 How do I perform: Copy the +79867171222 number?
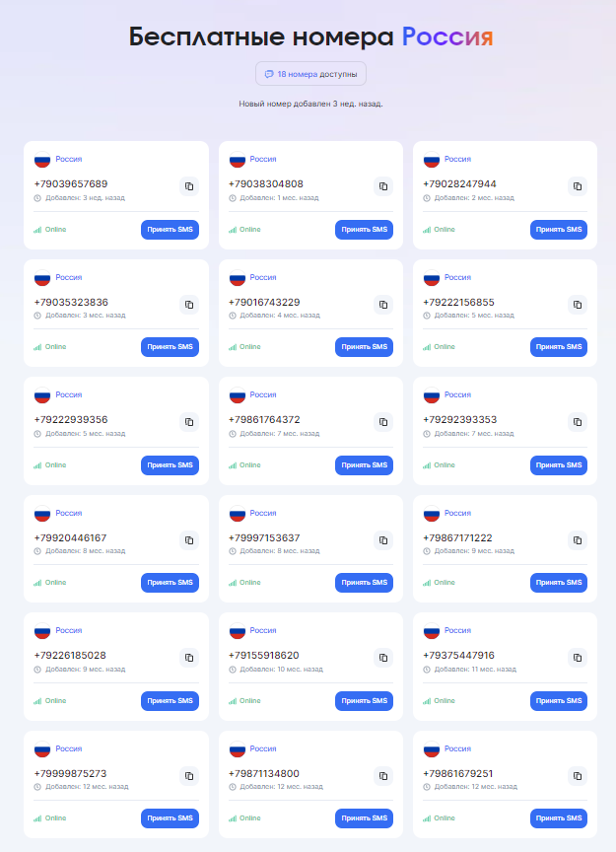(579, 539)
